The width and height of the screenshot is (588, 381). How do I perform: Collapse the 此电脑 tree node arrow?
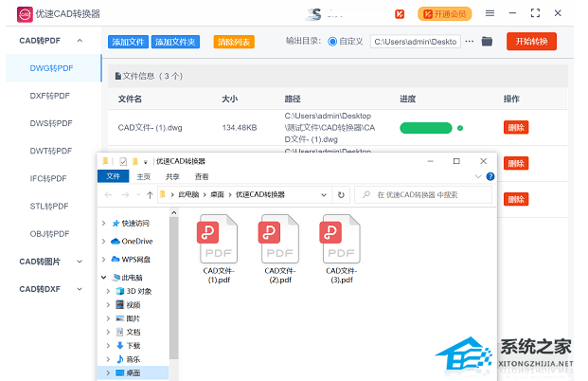click(104, 278)
